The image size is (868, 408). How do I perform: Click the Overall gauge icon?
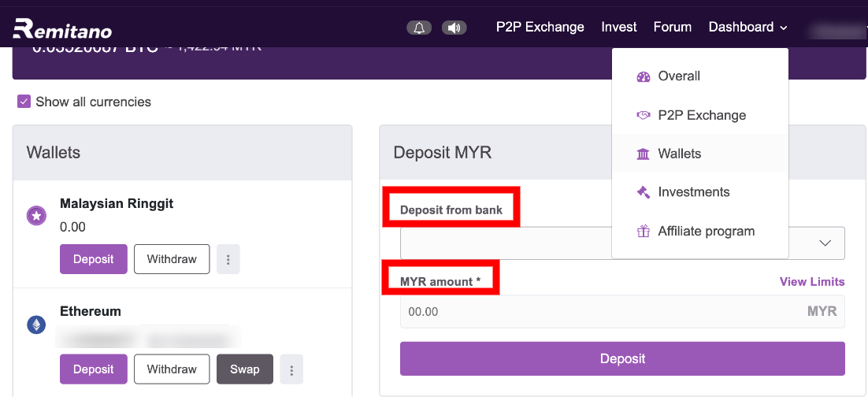click(x=643, y=76)
